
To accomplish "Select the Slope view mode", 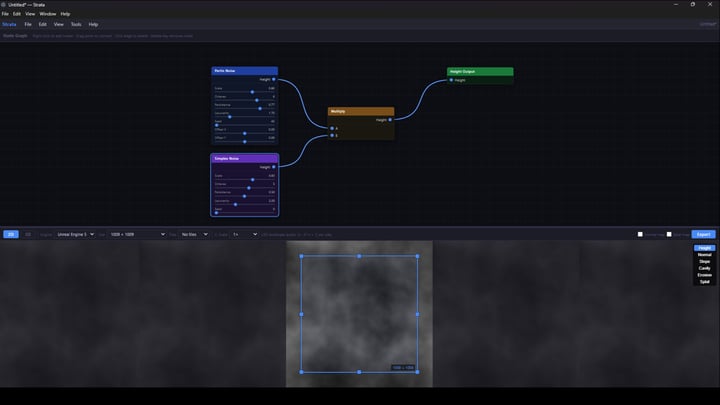I will (704, 261).
